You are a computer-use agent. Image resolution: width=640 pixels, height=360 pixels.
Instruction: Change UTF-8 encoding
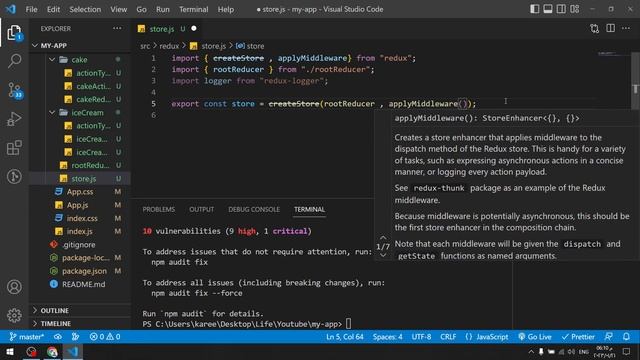pyautogui.click(x=421, y=337)
